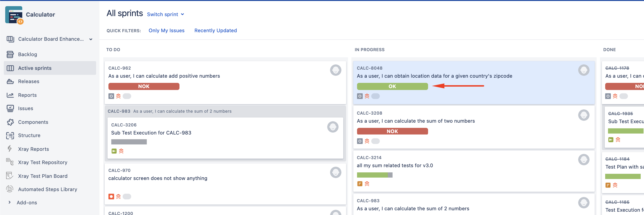Screen dimensions: 644x215
Task: Click assignee avatar on CALC-970 card
Action: point(335,173)
